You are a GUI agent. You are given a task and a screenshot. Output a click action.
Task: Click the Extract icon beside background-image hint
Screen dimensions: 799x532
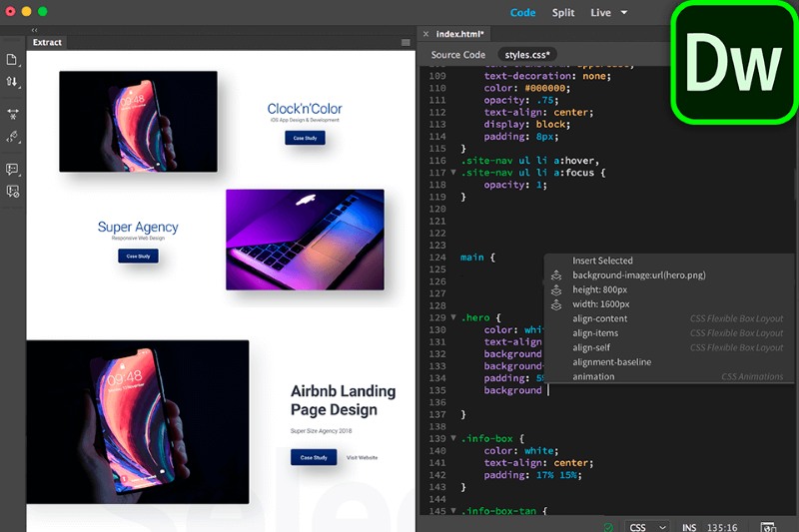[556, 275]
